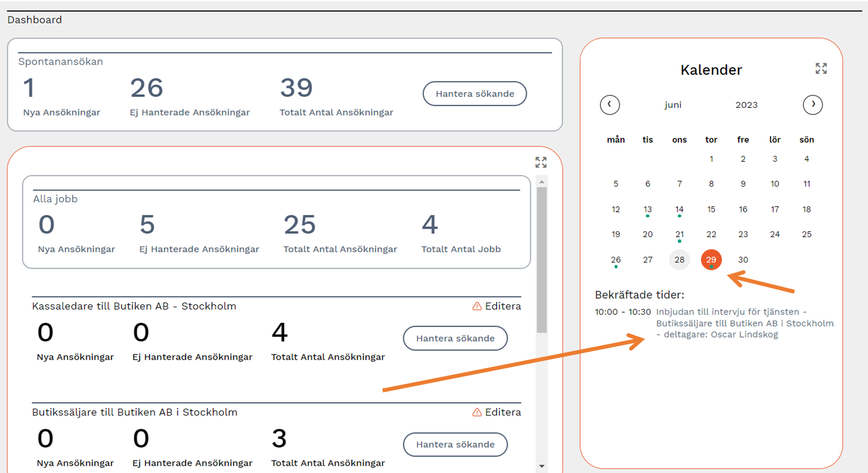
Task: Select June 29 in the calendar
Action: (711, 260)
